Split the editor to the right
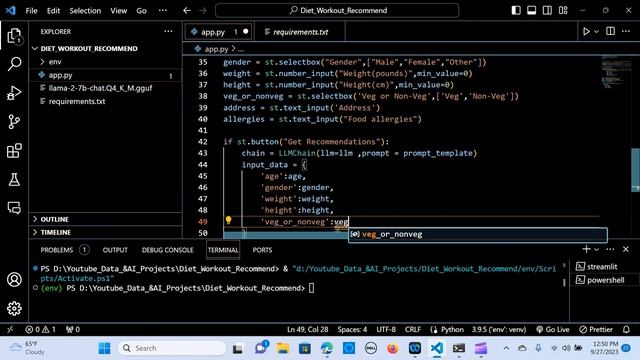 tap(610, 31)
